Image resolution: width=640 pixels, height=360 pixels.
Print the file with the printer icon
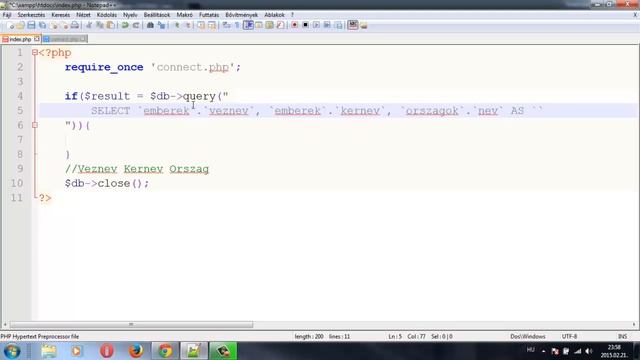point(75,25)
